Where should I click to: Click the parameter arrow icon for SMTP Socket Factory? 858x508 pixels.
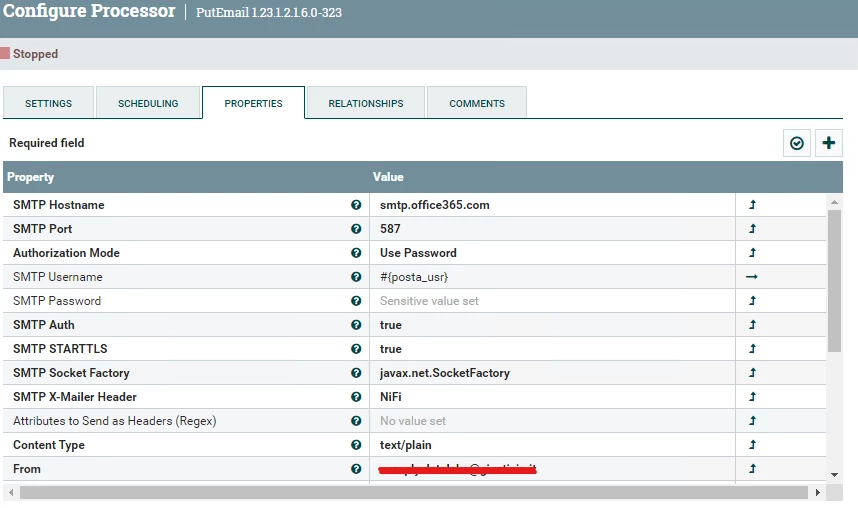pyautogui.click(x=752, y=373)
